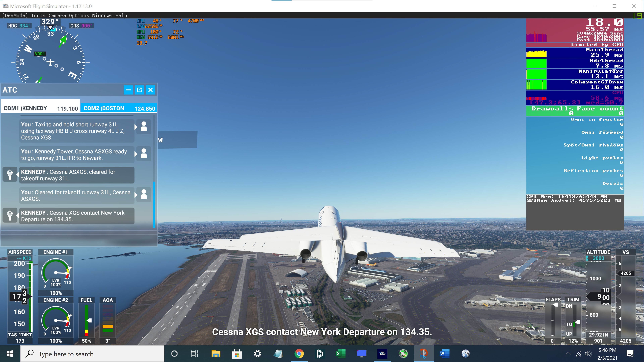The width and height of the screenshot is (644, 362).
Task: Click the ATC window close button
Action: pyautogui.click(x=150, y=90)
